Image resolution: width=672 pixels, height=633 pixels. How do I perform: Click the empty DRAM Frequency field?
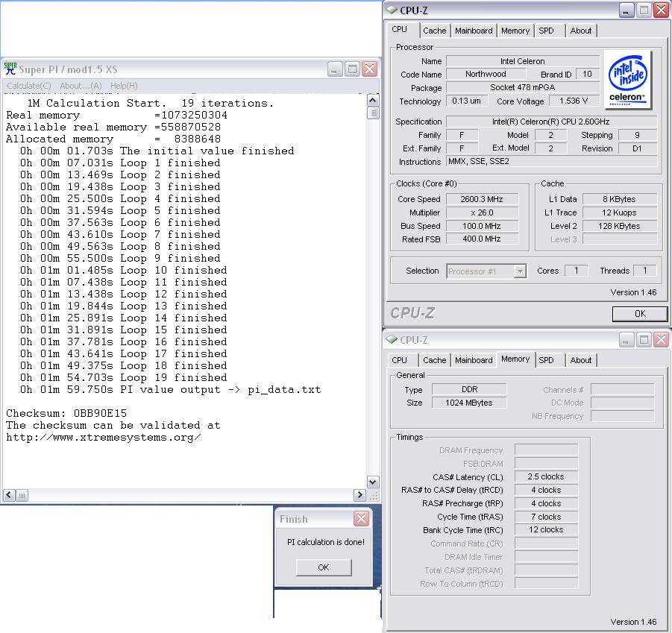point(546,450)
